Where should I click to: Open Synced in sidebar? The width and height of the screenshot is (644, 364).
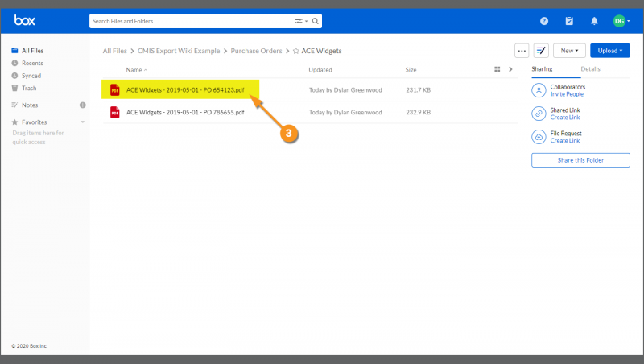tap(31, 76)
